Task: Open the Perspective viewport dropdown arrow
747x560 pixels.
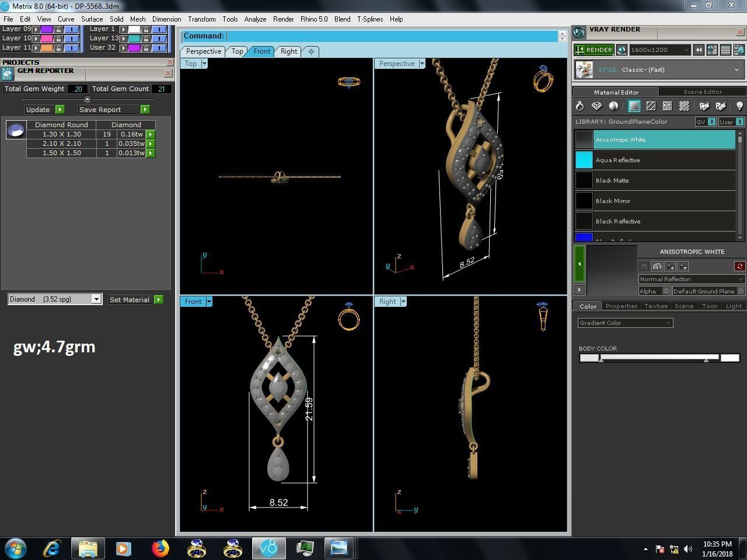Action: tap(422, 64)
